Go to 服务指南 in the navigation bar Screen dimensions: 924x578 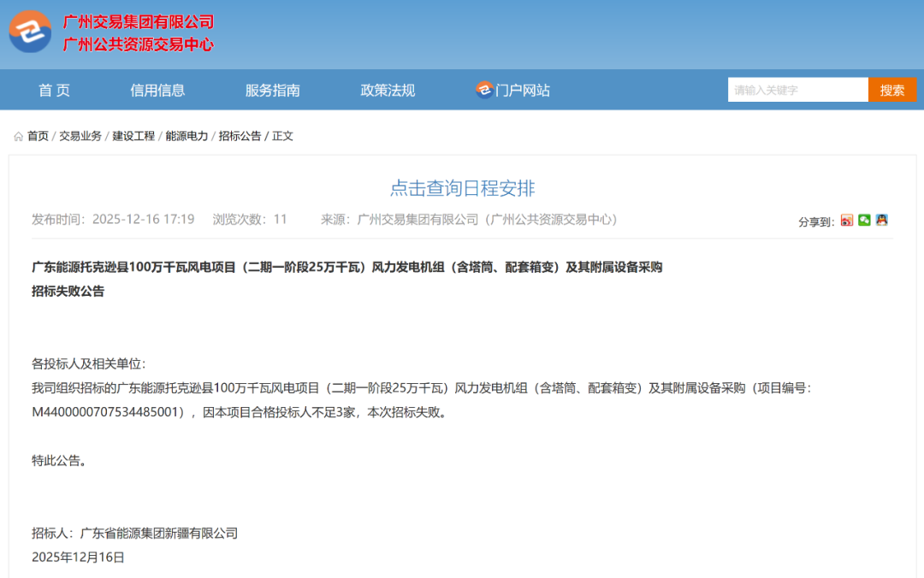click(x=272, y=91)
